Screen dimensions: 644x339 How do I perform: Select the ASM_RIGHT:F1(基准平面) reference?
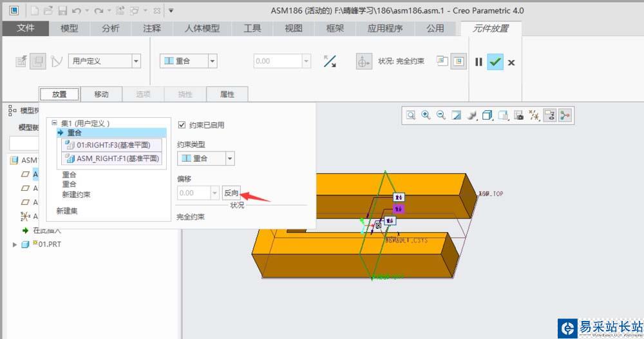coord(111,159)
